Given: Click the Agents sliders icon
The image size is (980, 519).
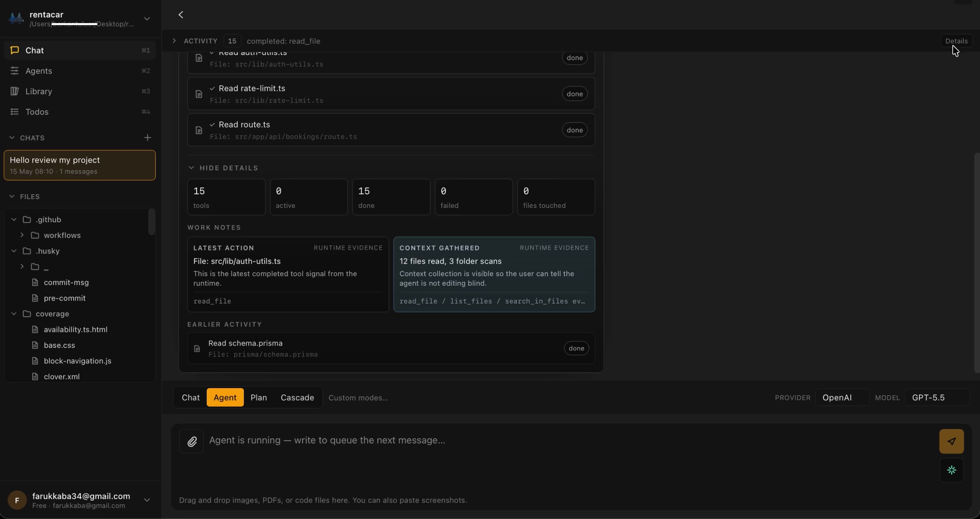Looking at the screenshot, I should (x=14, y=71).
